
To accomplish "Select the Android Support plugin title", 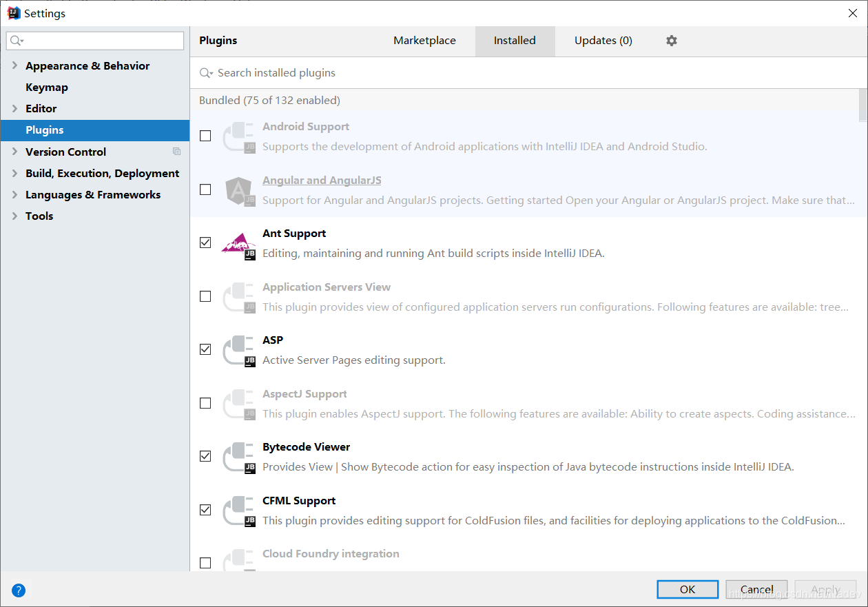I will 306,126.
